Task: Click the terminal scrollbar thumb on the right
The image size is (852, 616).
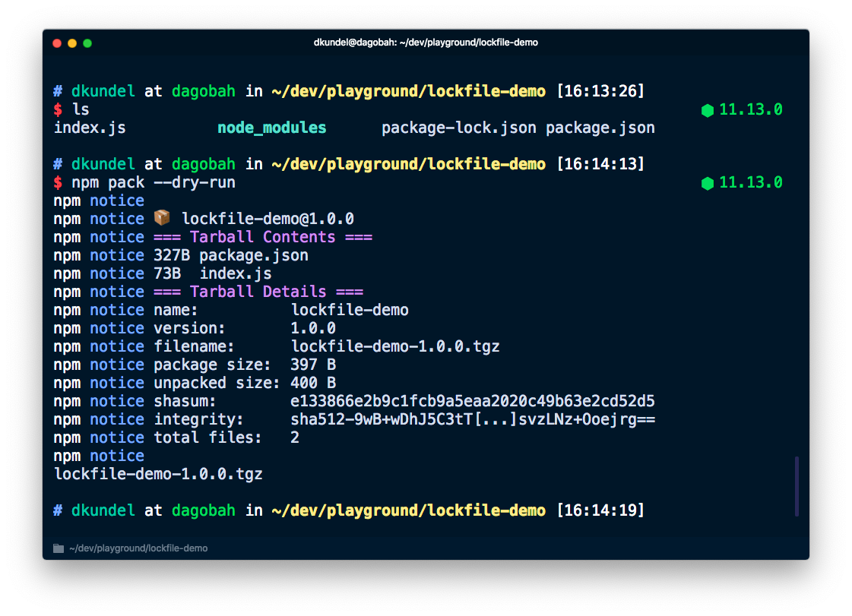Action: (x=797, y=486)
